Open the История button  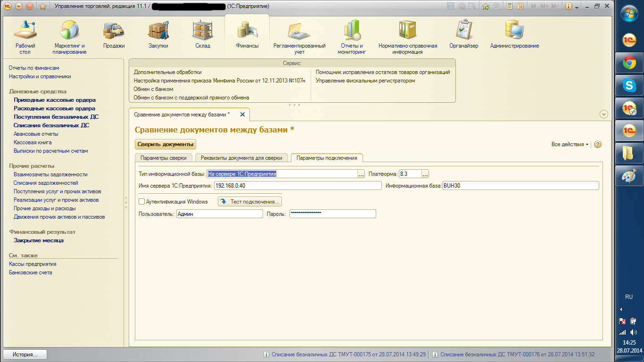point(25,354)
